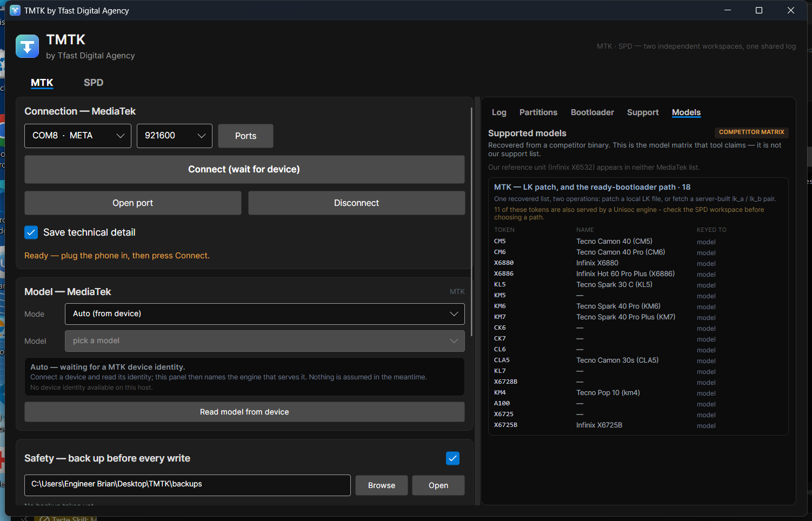Screen dimensions: 812x521
Task: Click the backups folder path field
Action: pos(188,485)
